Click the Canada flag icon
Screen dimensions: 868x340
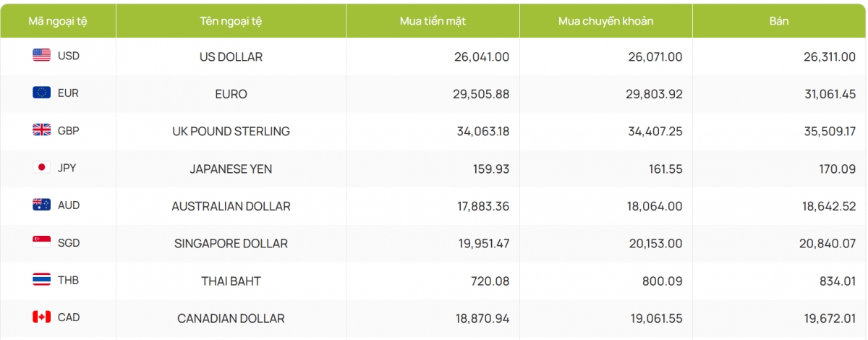click(x=41, y=317)
